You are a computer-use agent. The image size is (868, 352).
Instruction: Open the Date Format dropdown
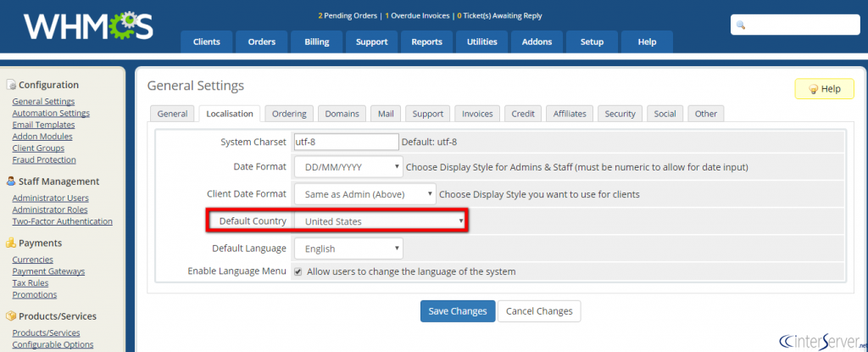click(348, 166)
